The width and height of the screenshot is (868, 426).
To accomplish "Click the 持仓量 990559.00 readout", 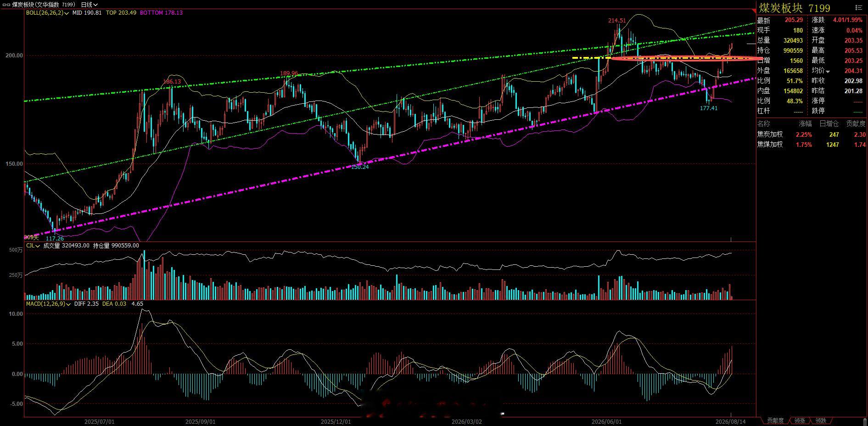I will click(116, 246).
